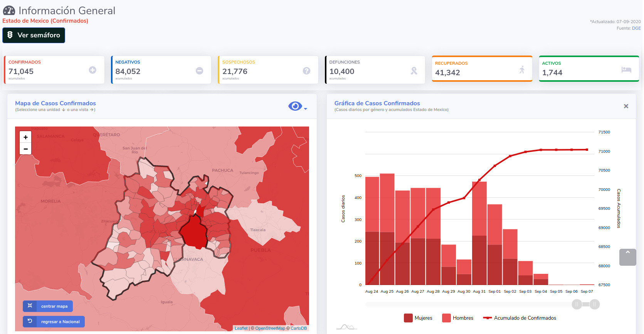Click the walking person icon in Recuperados card
The image size is (644, 334).
point(522,70)
